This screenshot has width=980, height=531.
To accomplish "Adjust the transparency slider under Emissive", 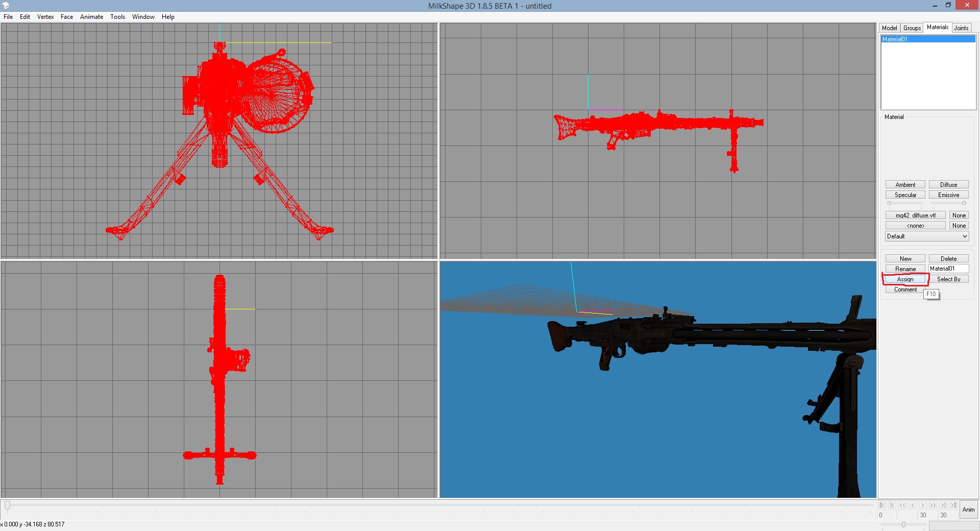I will tap(949, 203).
